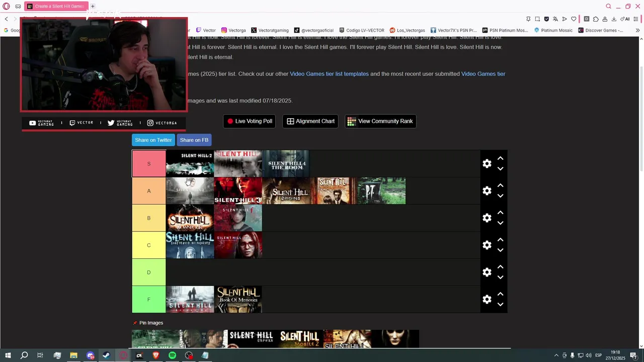Screen dimensions: 644x362
Task: Open the AI assistant icon in toolbar
Action: pyautogui.click(x=625, y=19)
